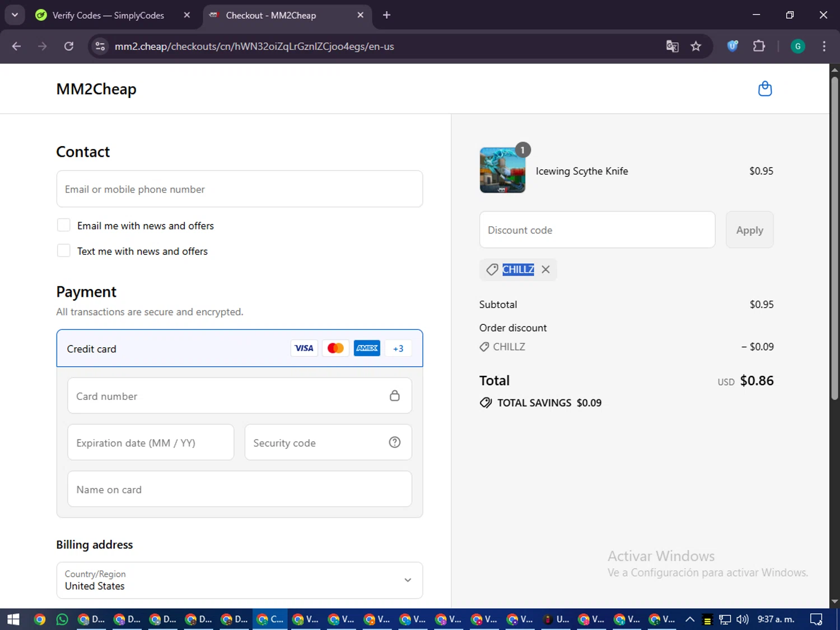Click the Card number field

(x=240, y=396)
